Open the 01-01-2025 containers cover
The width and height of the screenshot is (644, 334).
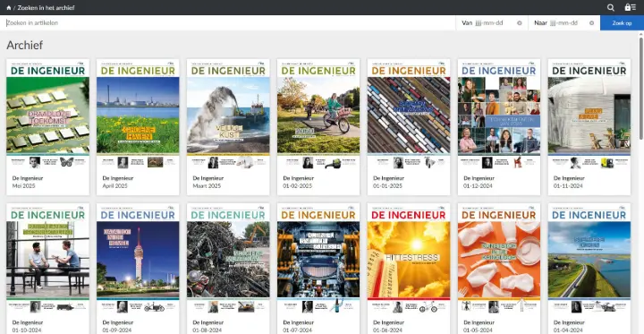click(409, 114)
